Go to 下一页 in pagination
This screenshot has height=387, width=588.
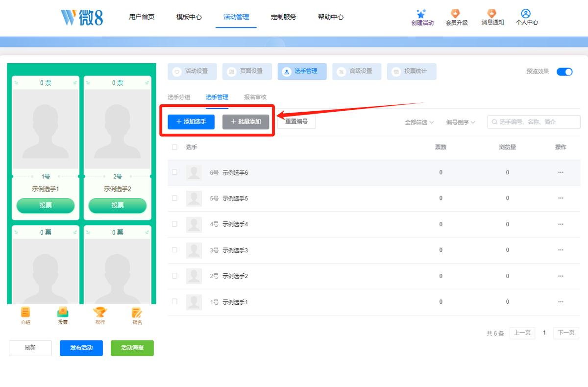click(x=566, y=333)
